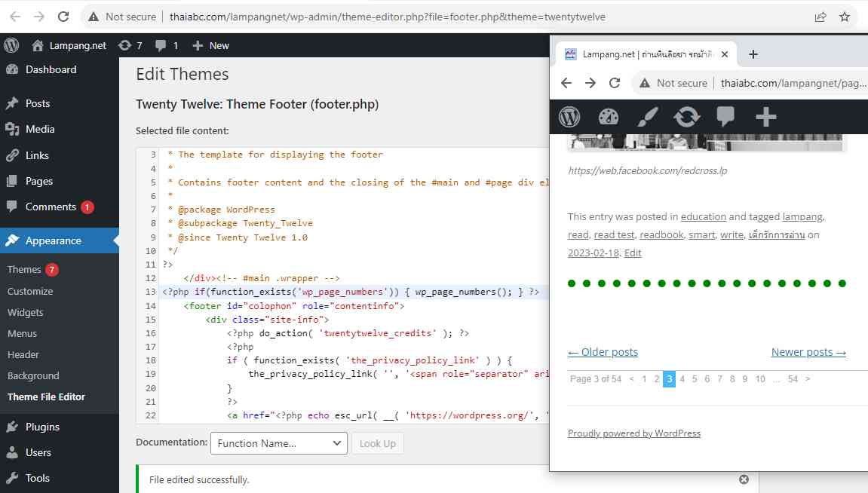This screenshot has width=868, height=493.
Task: Click the Older posts link
Action: (603, 352)
